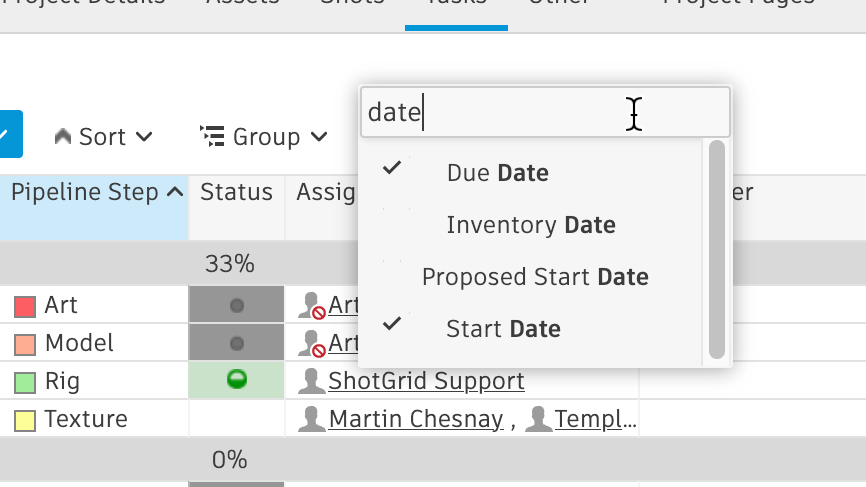Click the blue dropdown button left of Sort
Screen dimensions: 866x487
(x=9, y=134)
